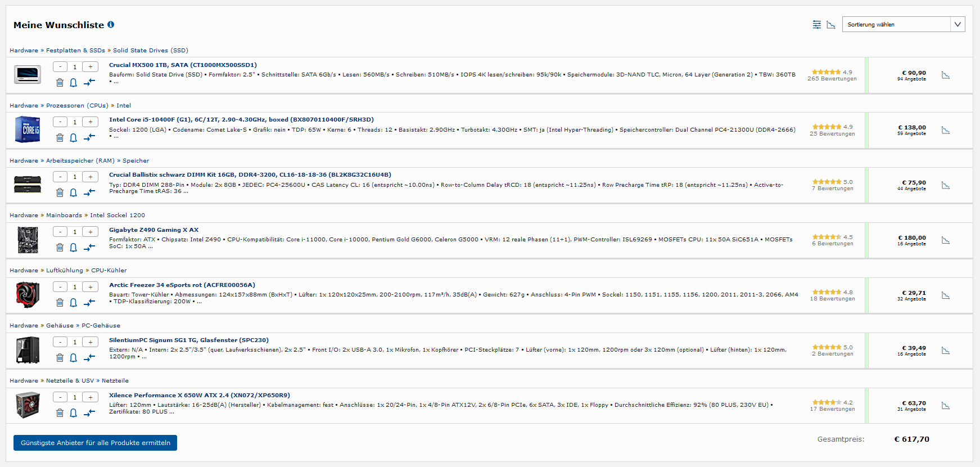
Task: Edit quantity field for SilentiumPC Signum SG1
Action: click(75, 342)
